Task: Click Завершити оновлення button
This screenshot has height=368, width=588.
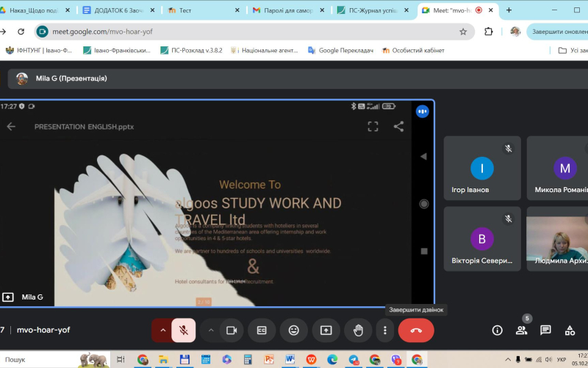Action: point(558,32)
